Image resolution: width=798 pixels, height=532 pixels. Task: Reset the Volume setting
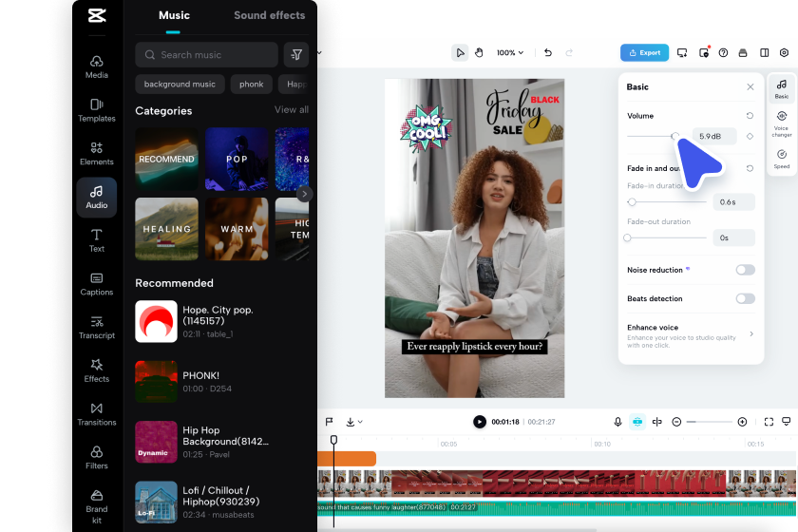[750, 116]
